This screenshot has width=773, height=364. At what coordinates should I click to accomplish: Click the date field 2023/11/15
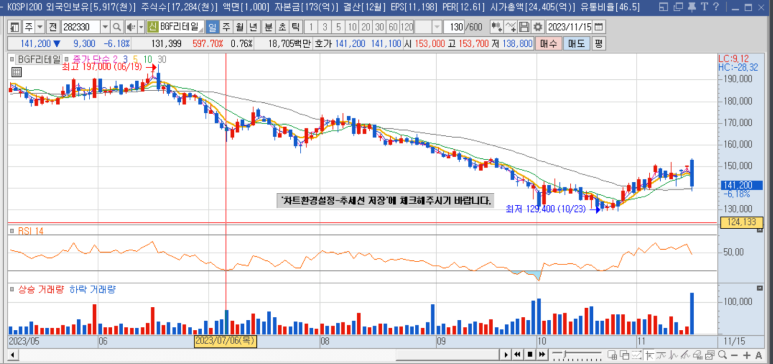pyautogui.click(x=569, y=27)
